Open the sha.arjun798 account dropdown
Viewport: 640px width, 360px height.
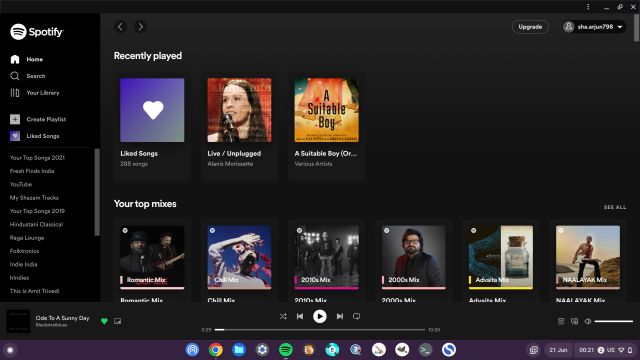pyautogui.click(x=594, y=27)
